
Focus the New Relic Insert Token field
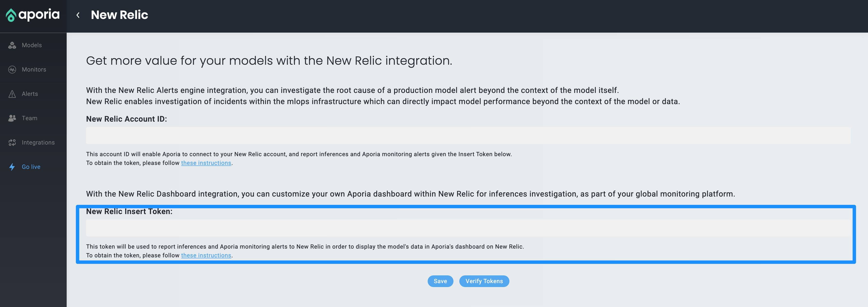click(468, 228)
